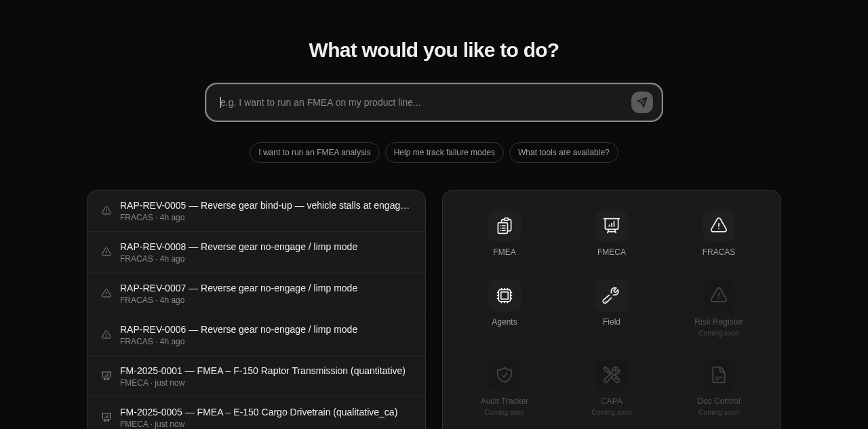
Task: Click the Risk Register icon
Action: 719,295
